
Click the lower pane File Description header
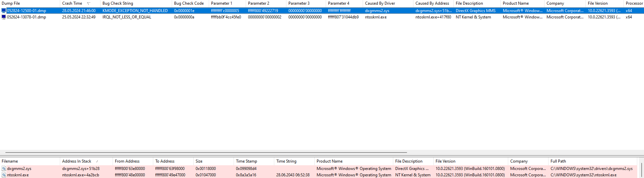[413, 161]
